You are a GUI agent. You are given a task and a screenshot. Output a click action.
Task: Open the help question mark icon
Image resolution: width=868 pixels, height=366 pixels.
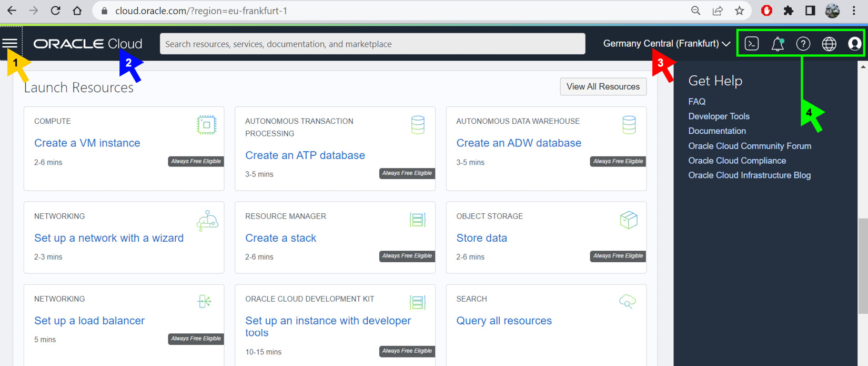pyautogui.click(x=803, y=44)
